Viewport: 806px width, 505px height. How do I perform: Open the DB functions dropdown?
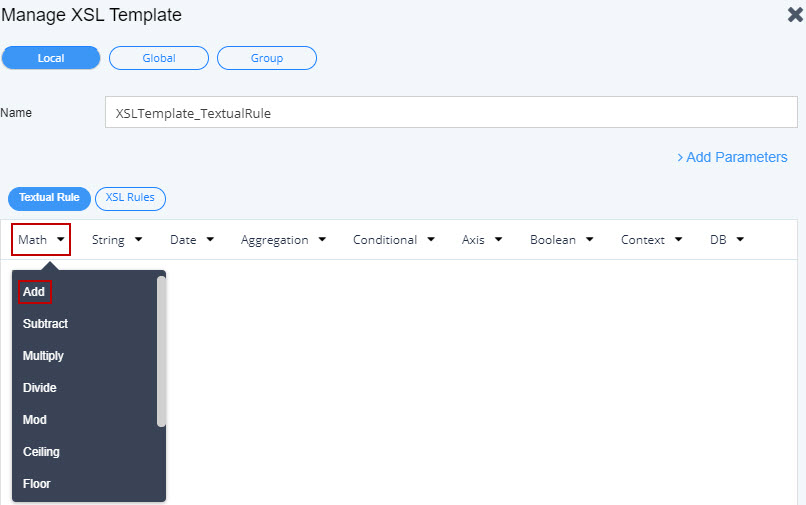tap(726, 240)
